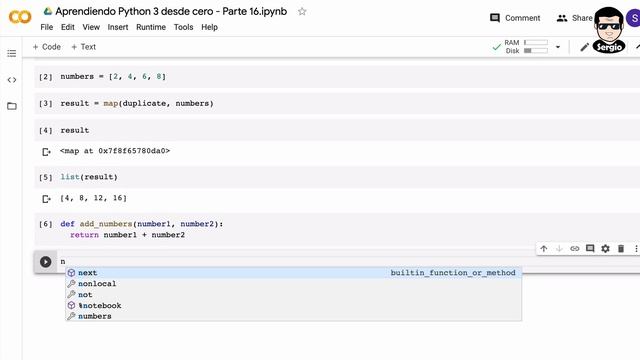Click the output icon beside list [4, 8, 12, 16]
Image resolution: width=640 pixels, height=360 pixels.
(x=47, y=199)
